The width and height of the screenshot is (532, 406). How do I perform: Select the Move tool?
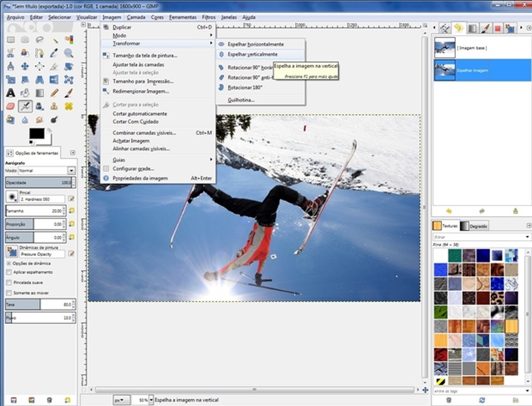[x=25, y=66]
